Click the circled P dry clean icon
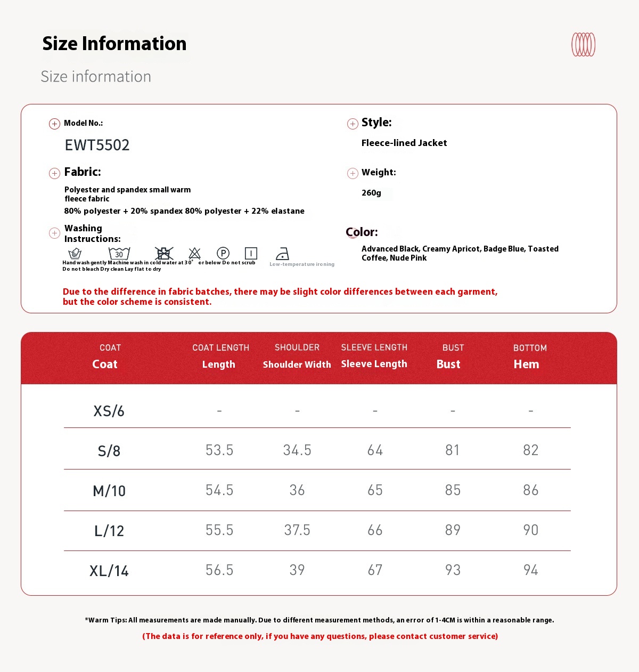This screenshot has width=639, height=672. click(223, 253)
